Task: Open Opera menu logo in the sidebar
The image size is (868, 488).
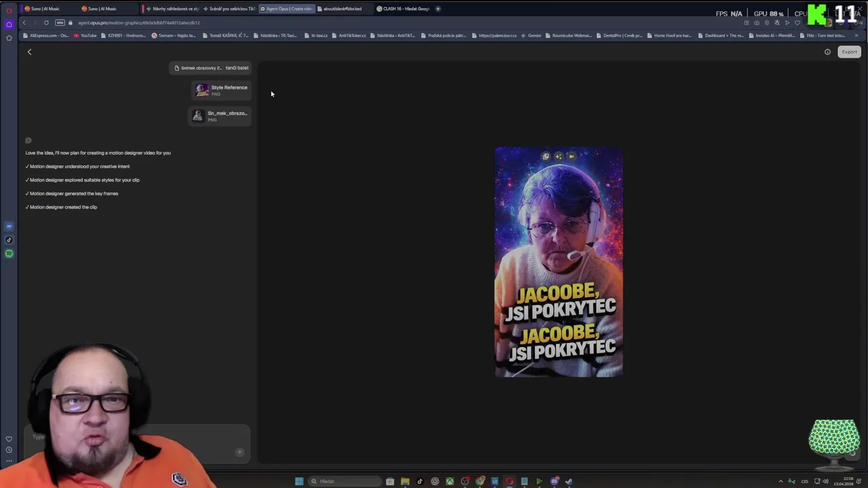Action: (9, 11)
